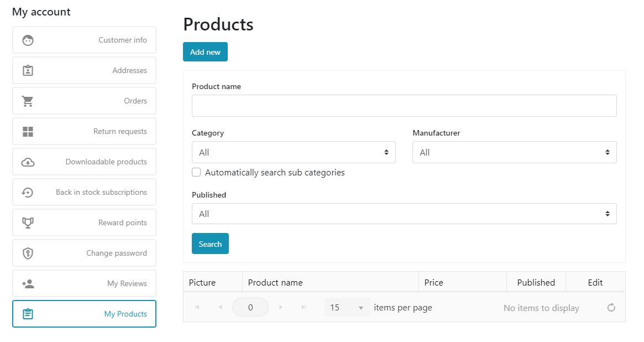Click the Add new button
The height and width of the screenshot is (342, 644).
[205, 52]
